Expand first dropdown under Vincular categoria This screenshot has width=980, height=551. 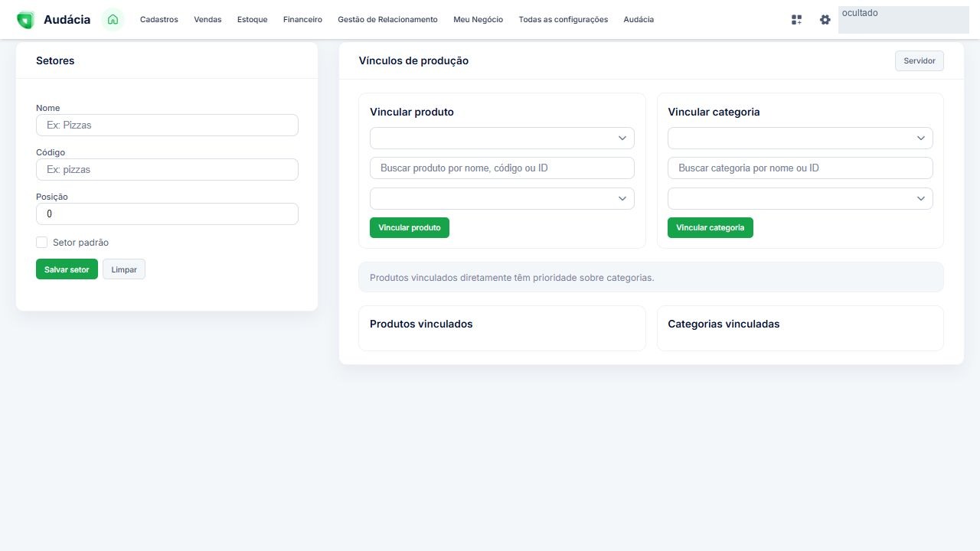point(800,139)
